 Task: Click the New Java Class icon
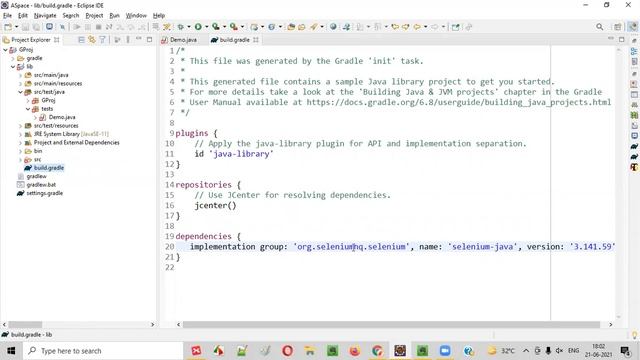[271, 27]
